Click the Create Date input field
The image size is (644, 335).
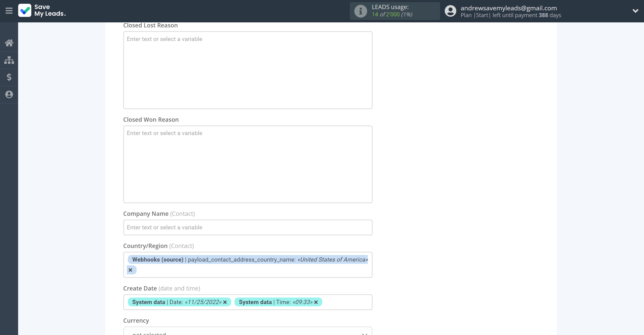[248, 302]
